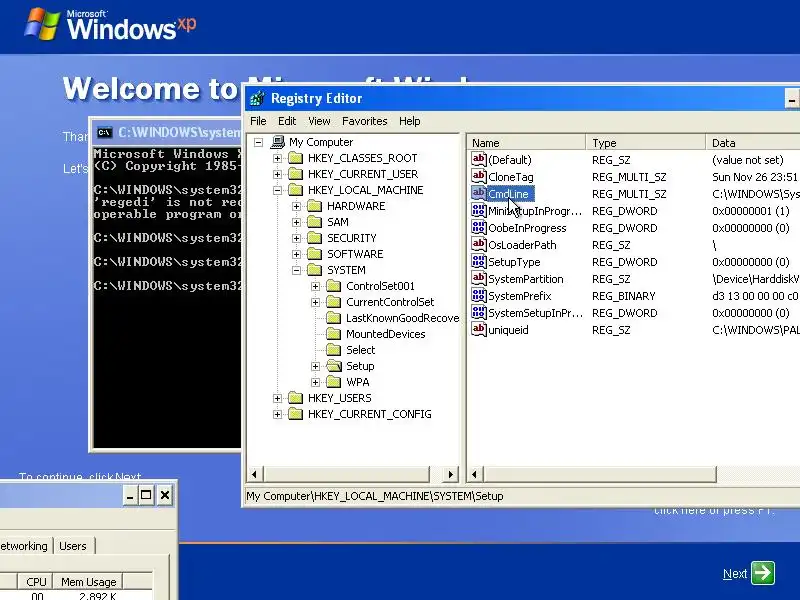Open the Favorites menu
Screen dimensions: 800x600
point(364,121)
